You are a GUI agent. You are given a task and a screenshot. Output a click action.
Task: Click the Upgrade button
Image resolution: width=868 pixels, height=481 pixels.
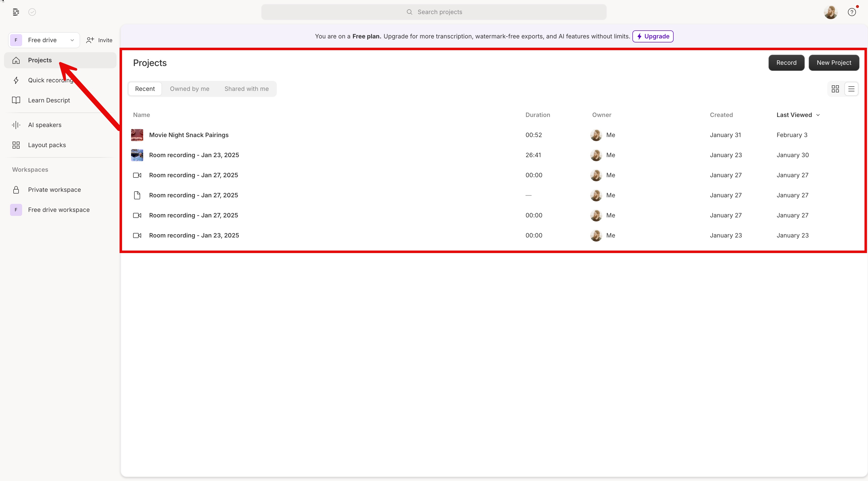tap(653, 36)
